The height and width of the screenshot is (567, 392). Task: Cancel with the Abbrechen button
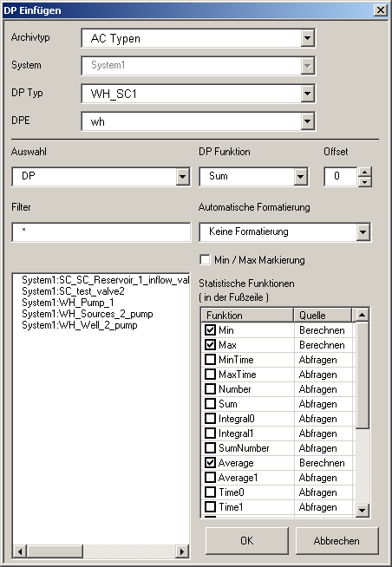pos(336,541)
